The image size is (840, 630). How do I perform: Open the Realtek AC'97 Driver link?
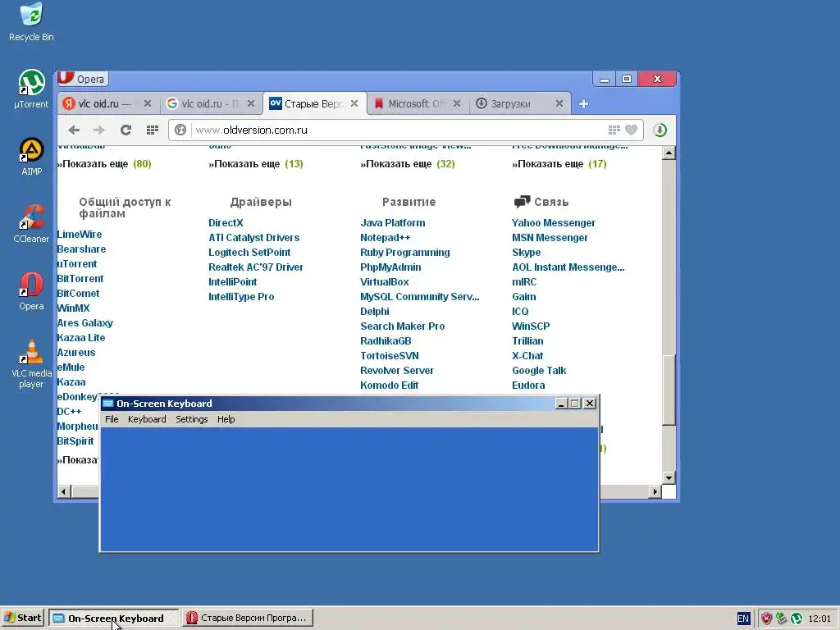click(256, 267)
